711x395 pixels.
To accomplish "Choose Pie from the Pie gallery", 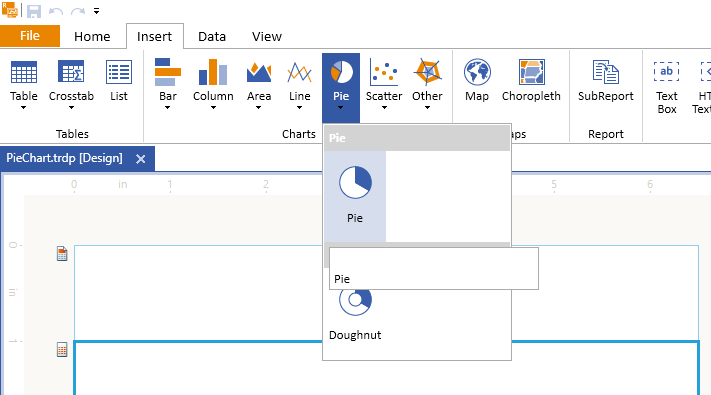I will click(355, 196).
